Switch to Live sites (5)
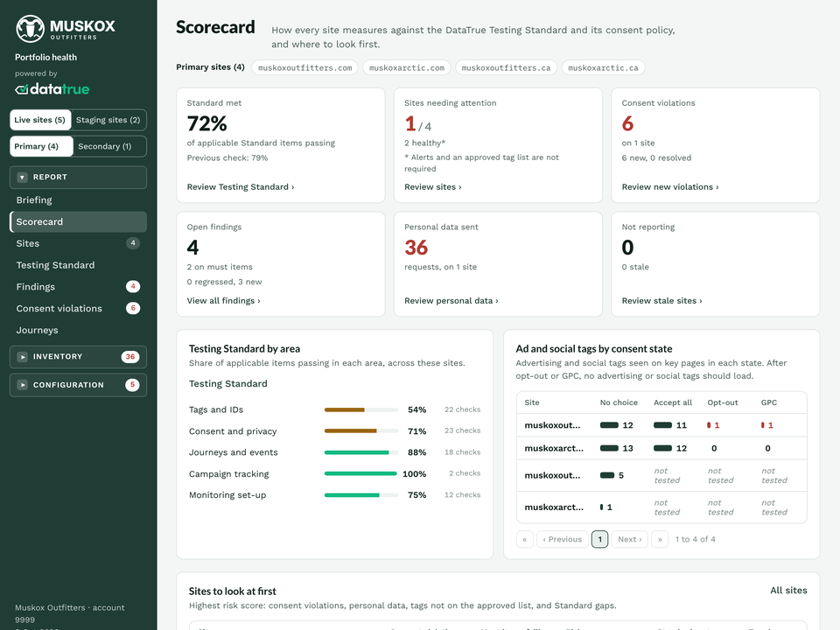Viewport: 840px width, 630px height. click(39, 120)
